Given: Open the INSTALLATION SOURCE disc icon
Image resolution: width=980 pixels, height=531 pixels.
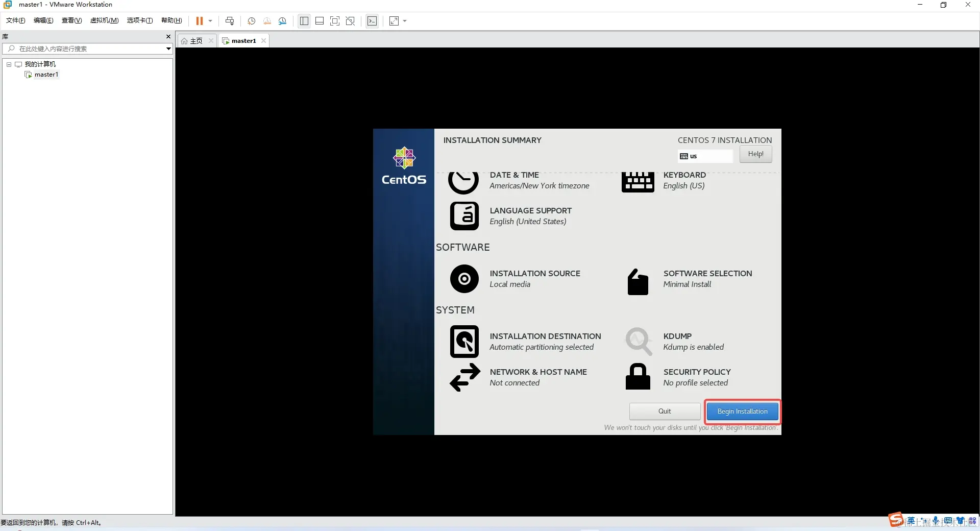Looking at the screenshot, I should tap(464, 279).
